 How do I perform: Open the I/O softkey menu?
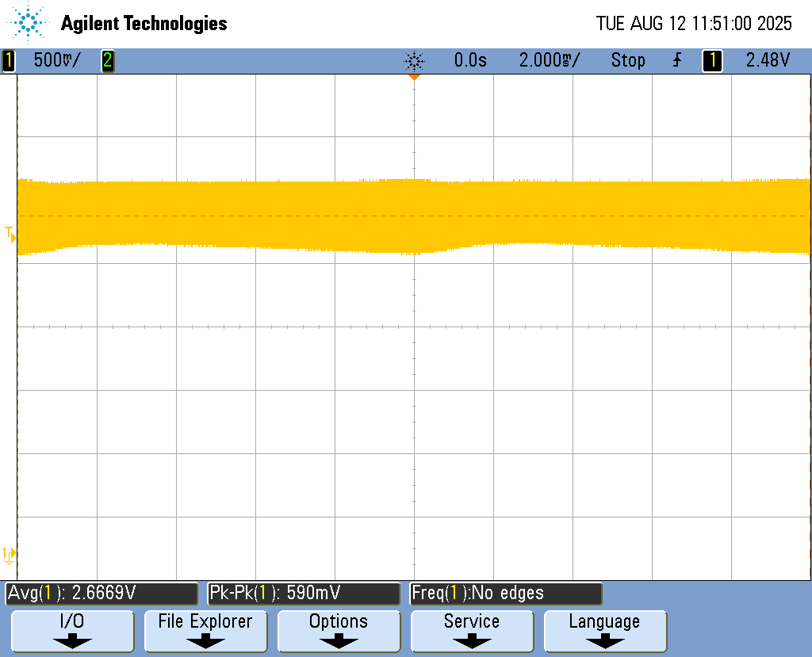point(72,630)
